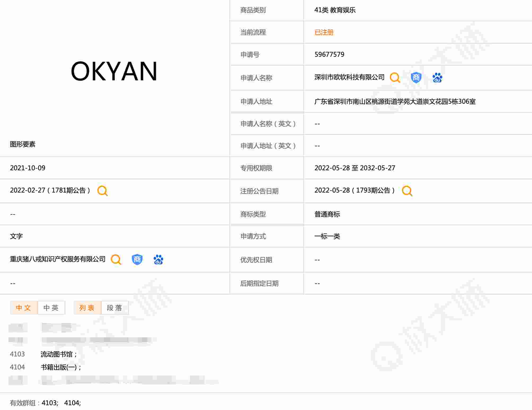Search applicant 深圳市欧软科技有限公司 with the magnifier icon
Viewport: 532px width, 410px height.
click(395, 78)
